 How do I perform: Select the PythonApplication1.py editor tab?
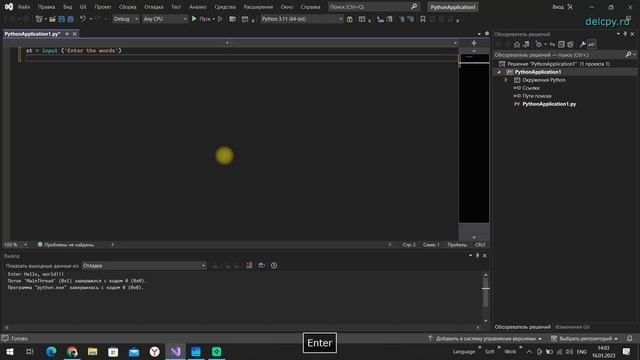point(32,34)
